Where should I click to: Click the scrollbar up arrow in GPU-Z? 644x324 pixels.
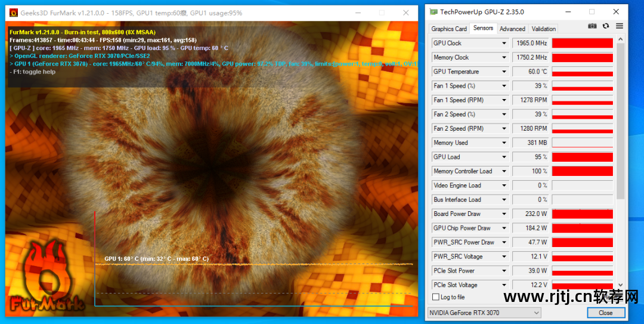coord(620,39)
